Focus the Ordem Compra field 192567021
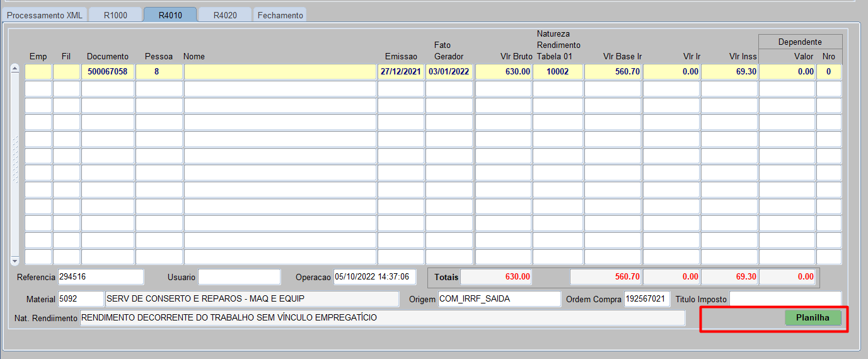The image size is (868, 359). [x=647, y=299]
